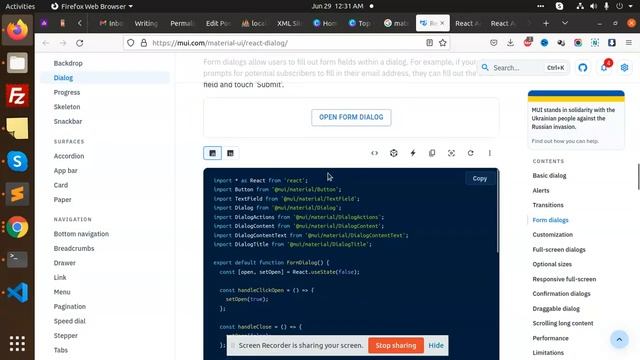Switch to the Edit Post tab
Image resolution: width=640 pixels, height=360 pixels.
point(218,23)
